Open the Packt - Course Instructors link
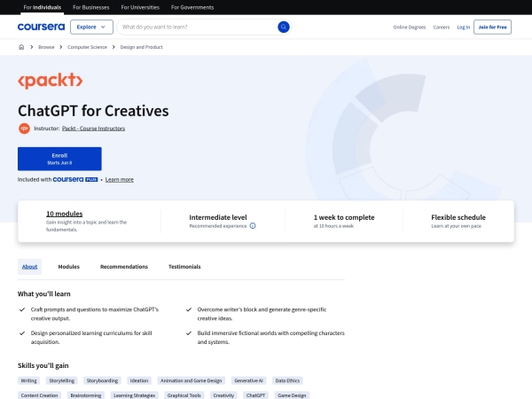 [x=99, y=129]
